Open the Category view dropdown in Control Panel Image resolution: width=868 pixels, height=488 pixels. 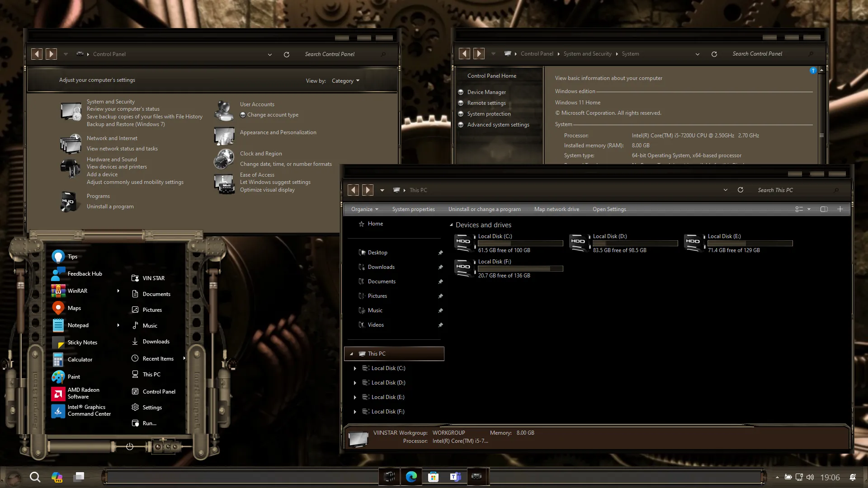click(x=346, y=80)
